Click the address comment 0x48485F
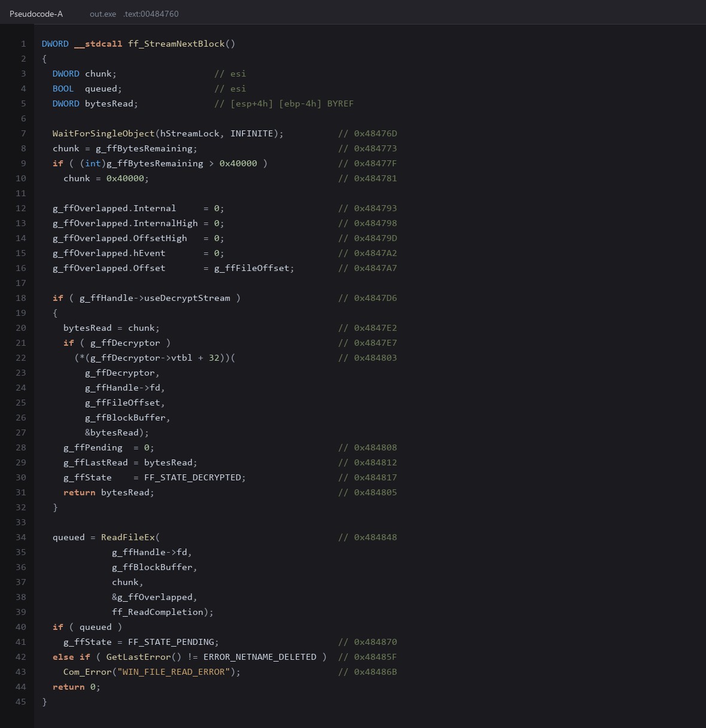706x728 pixels. coord(367,657)
